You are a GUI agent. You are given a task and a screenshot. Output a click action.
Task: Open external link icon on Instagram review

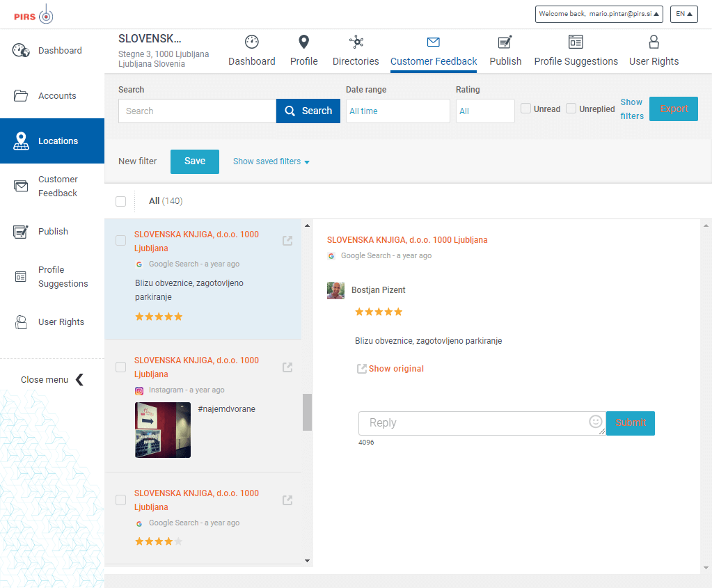pyautogui.click(x=287, y=367)
